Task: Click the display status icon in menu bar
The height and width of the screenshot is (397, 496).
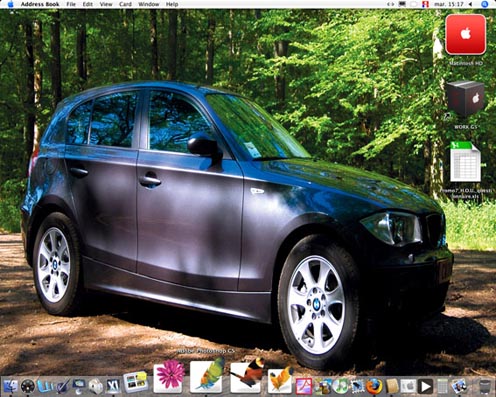Action: tap(403, 4)
